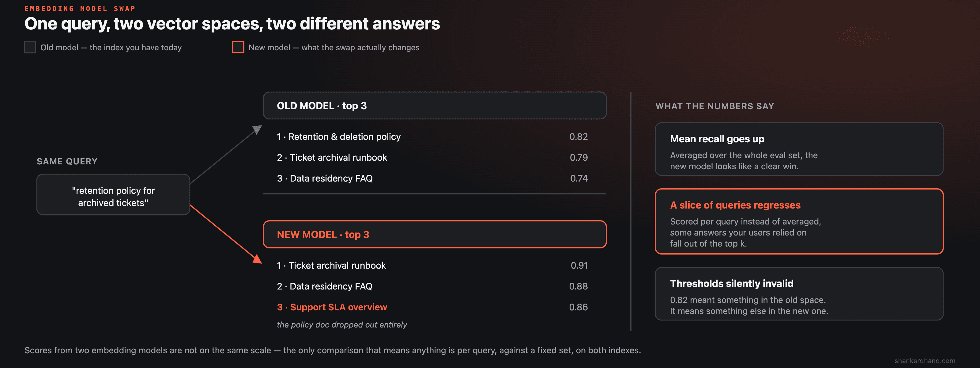Screen dimensions: 980x368
Task: Click the Old model legend swatch
Action: click(30, 47)
